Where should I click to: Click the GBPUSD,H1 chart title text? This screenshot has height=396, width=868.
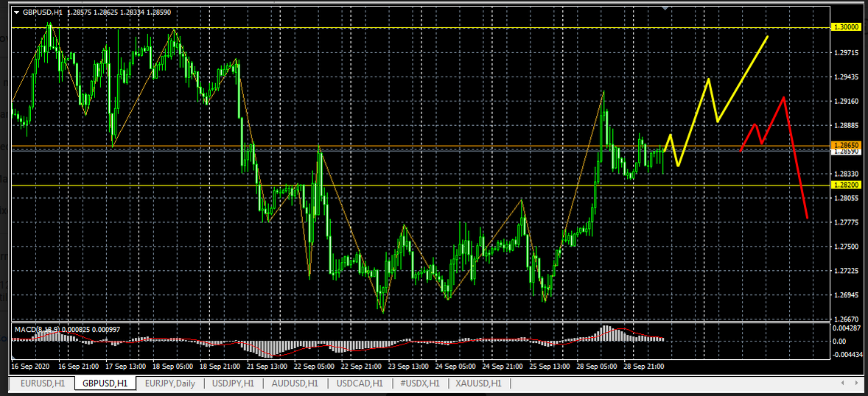pyautogui.click(x=43, y=13)
